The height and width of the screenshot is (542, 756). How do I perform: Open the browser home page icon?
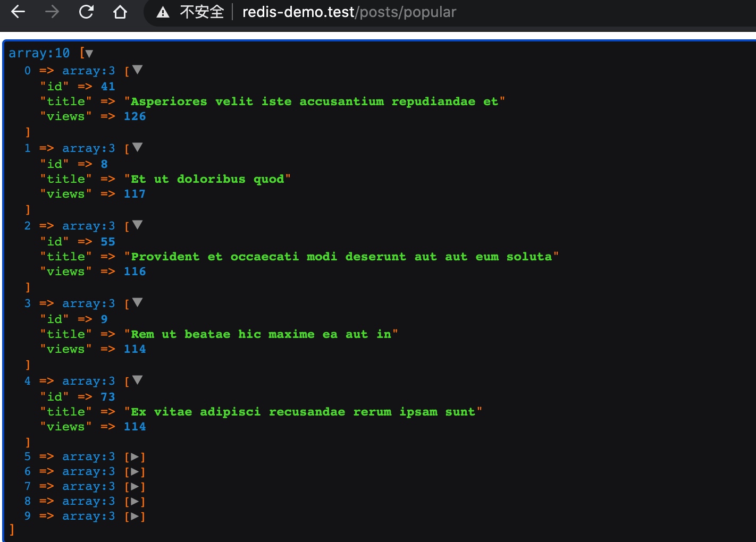(x=120, y=12)
